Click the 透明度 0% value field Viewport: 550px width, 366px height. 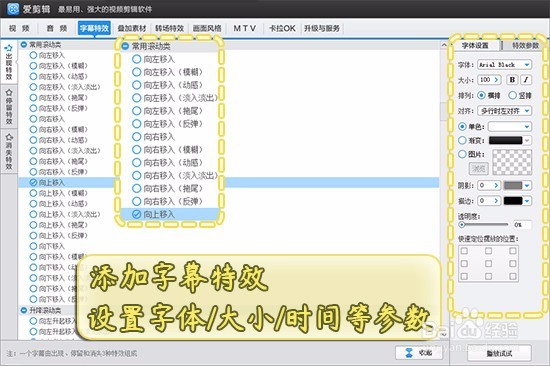(522, 225)
